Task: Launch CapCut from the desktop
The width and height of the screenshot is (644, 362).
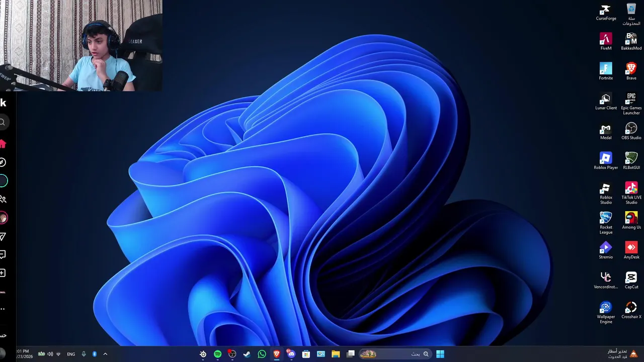Action: tap(631, 280)
